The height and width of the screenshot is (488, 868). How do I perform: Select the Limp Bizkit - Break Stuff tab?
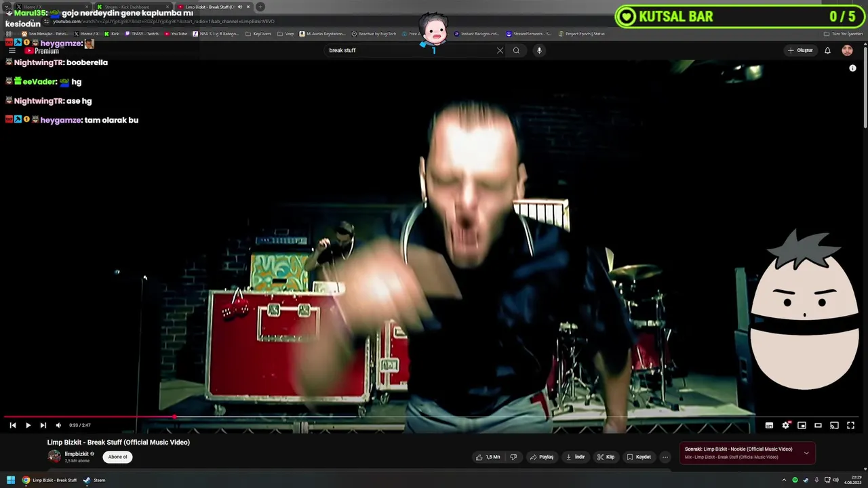(x=214, y=7)
